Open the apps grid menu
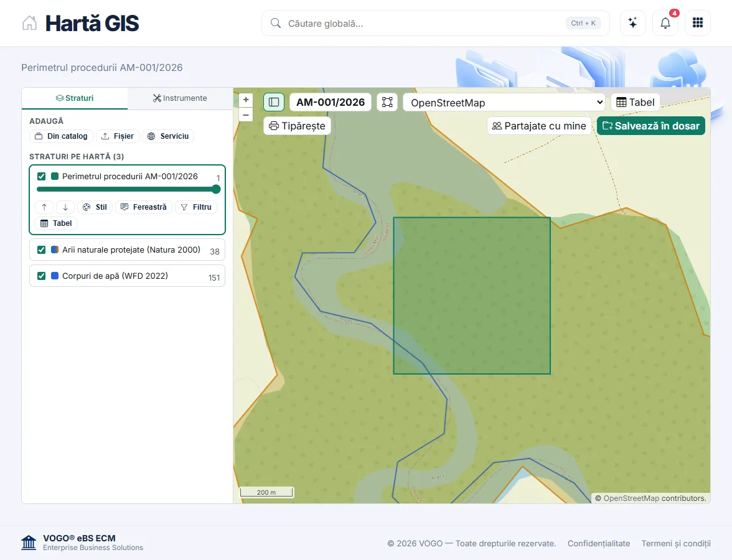The height and width of the screenshot is (560, 732). (x=697, y=23)
